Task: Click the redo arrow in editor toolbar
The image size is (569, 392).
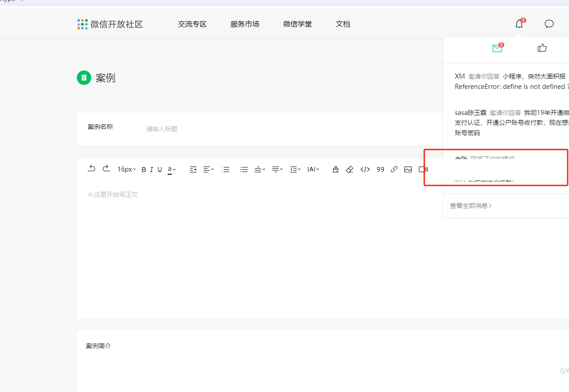Action: coord(106,169)
